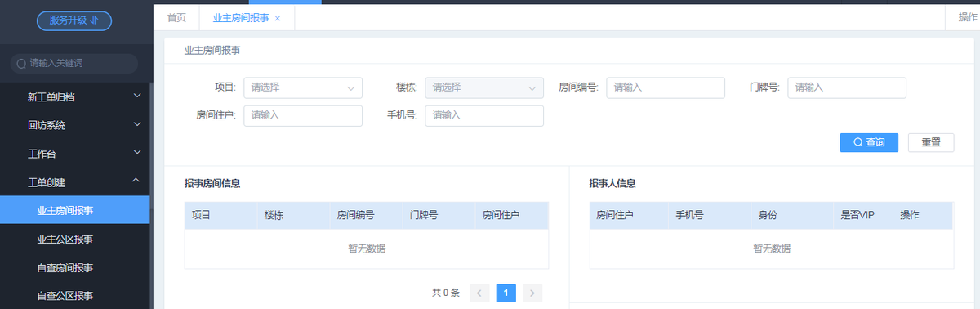Click the 共 0 条 total count text
The height and width of the screenshot is (309, 980).
coord(446,293)
